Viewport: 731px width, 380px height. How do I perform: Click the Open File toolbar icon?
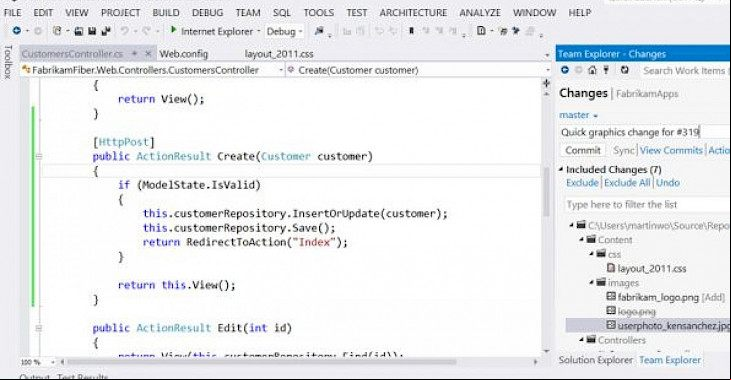point(78,31)
